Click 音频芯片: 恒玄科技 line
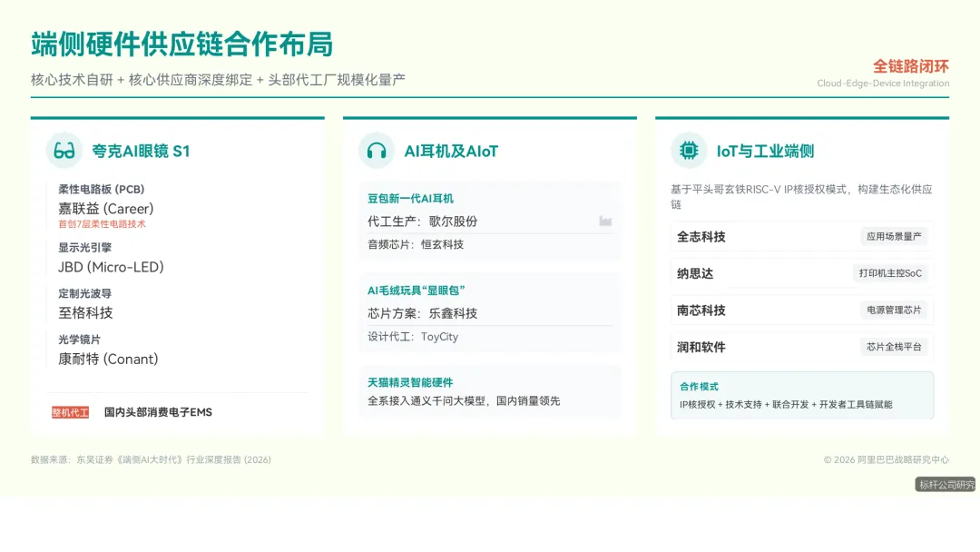This screenshot has height=552, width=980. [416, 244]
